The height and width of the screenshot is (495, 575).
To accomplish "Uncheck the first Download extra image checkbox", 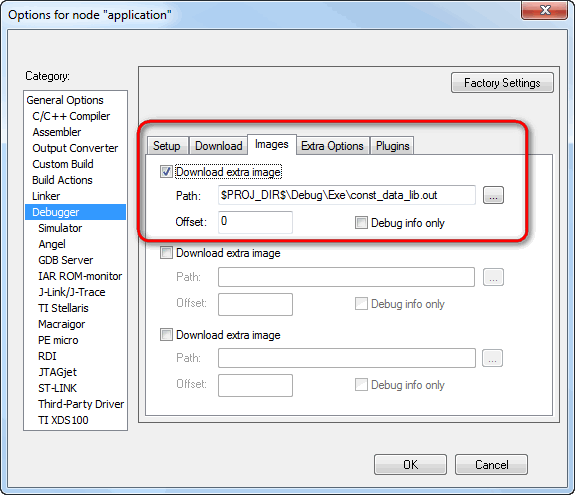I will coord(166,172).
